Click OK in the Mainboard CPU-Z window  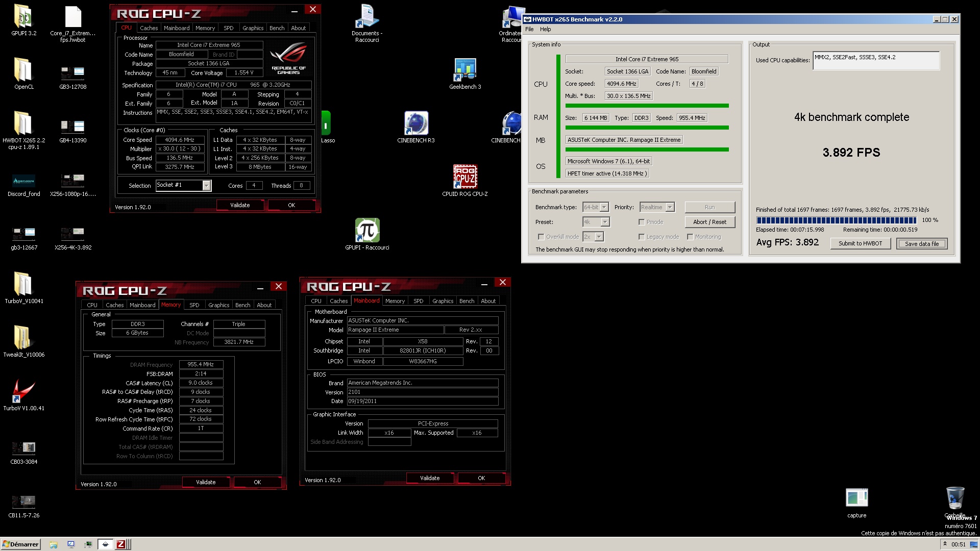[481, 478]
